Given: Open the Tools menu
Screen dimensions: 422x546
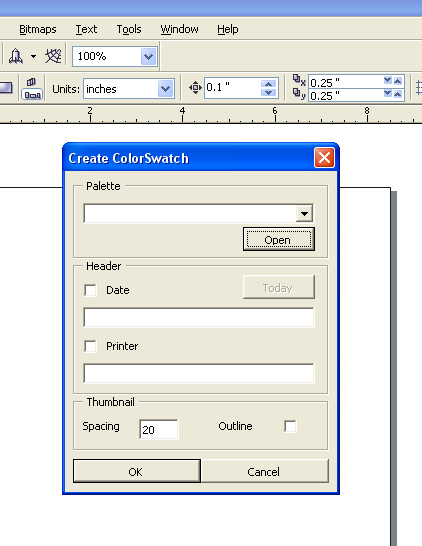Looking at the screenshot, I should pyautogui.click(x=129, y=29).
